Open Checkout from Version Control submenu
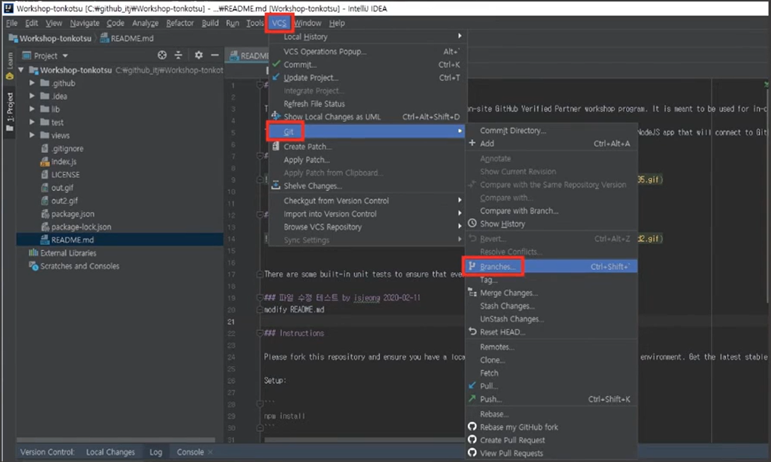The height and width of the screenshot is (462, 771). point(367,201)
